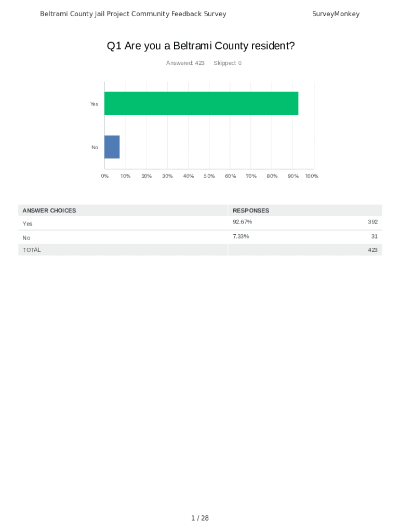The image size is (400, 532).
Task: Click the blue No bar in chart
Action: (112, 147)
